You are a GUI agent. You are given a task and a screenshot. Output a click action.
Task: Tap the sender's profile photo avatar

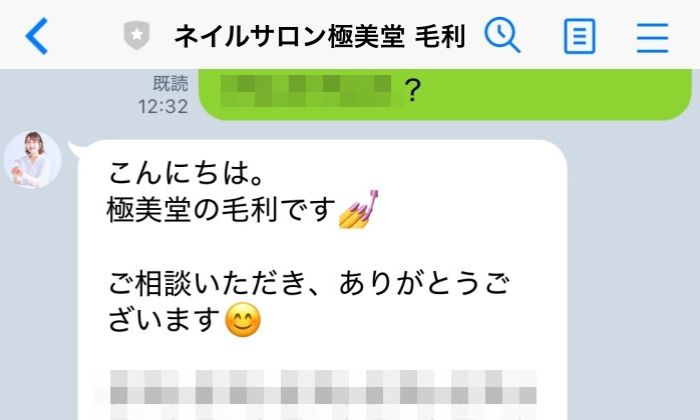point(32,159)
